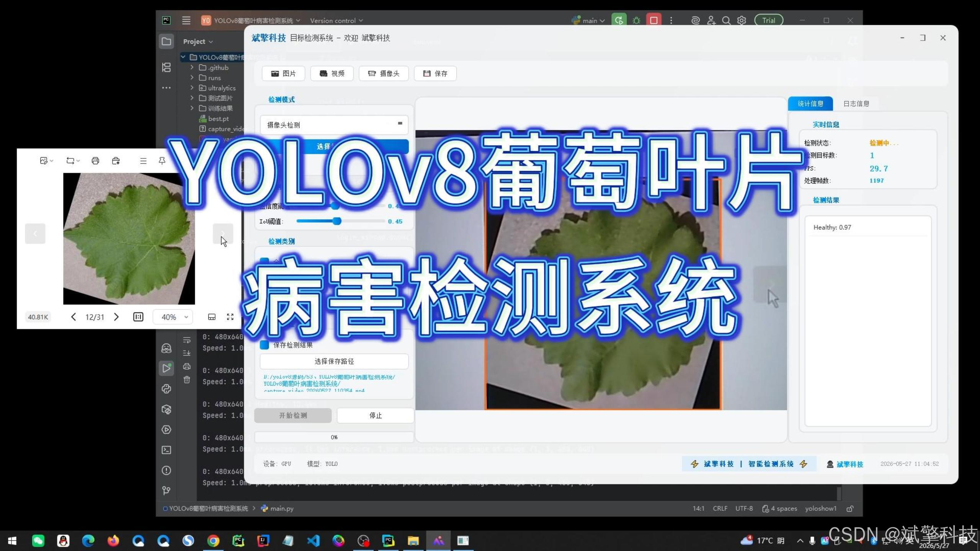Toggle the 保存检测结果 checkbox
The image size is (980, 551).
click(x=264, y=345)
